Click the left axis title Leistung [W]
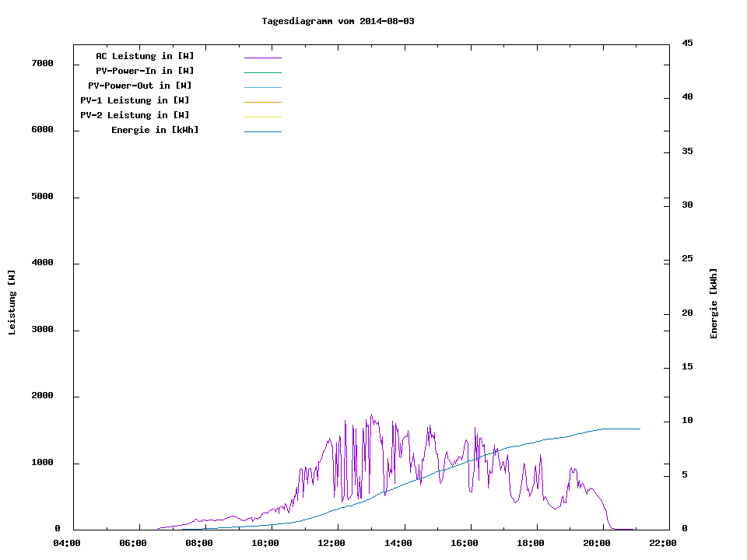This screenshot has width=747, height=560. (12, 303)
